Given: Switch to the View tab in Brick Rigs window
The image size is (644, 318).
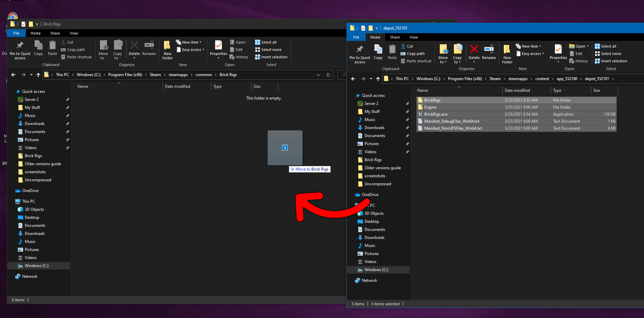Looking at the screenshot, I should point(74,33).
